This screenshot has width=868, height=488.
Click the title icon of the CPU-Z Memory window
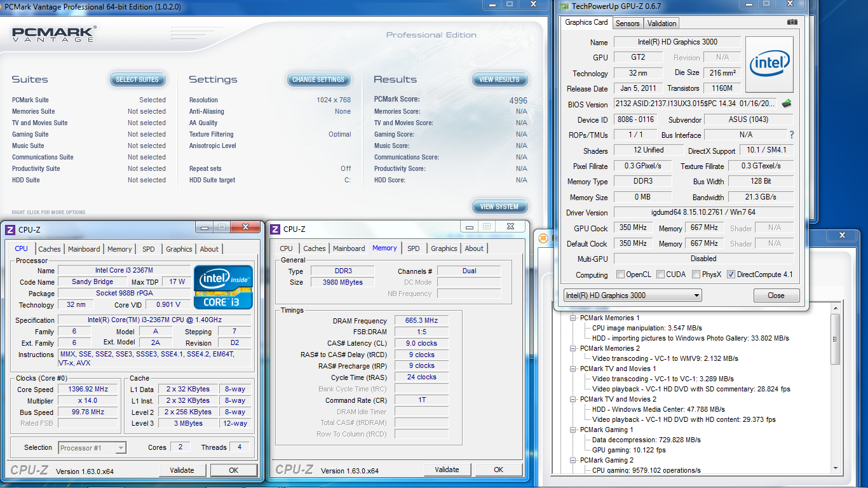point(275,229)
